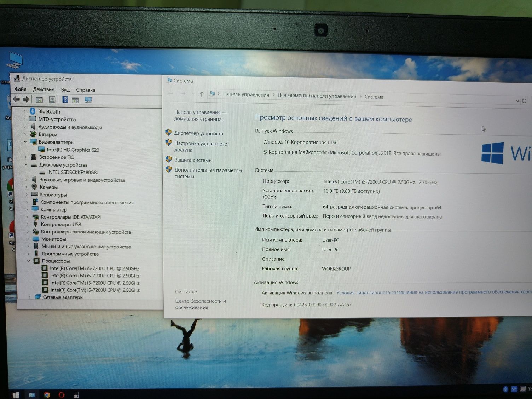Click Windows 10 Корпоративная LTSC text
The width and height of the screenshot is (532, 399).
pyautogui.click(x=301, y=142)
